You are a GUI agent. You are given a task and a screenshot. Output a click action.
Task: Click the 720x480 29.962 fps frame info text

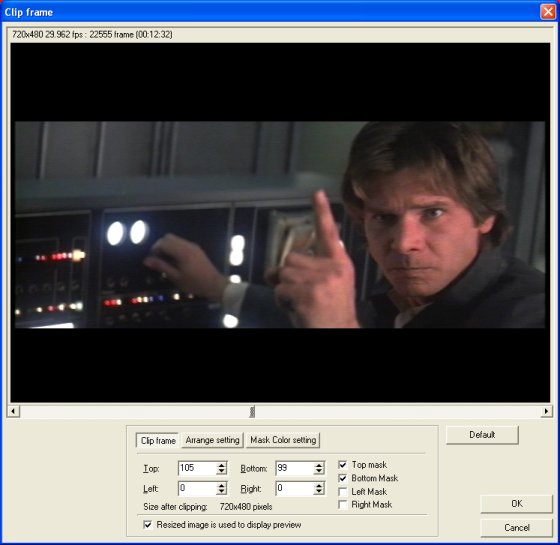92,34
